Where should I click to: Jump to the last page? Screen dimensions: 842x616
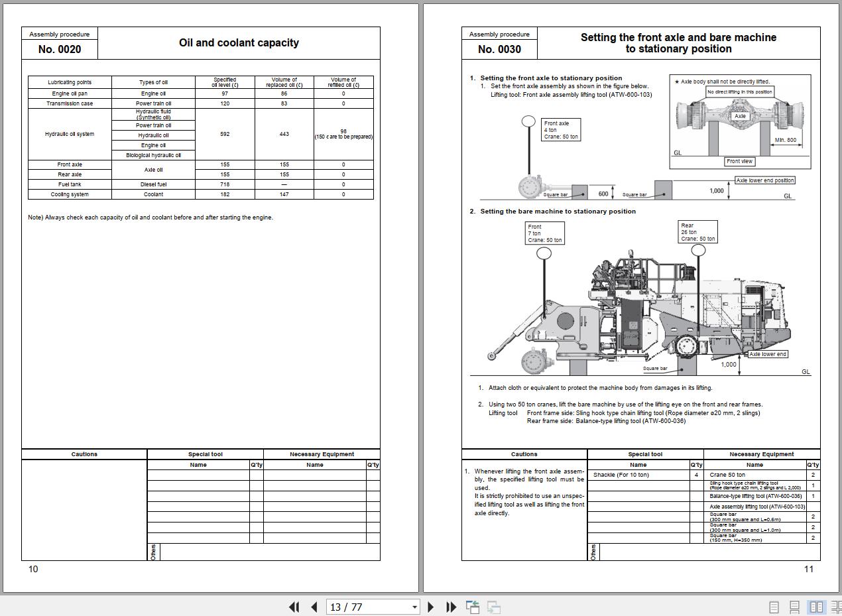click(451, 607)
